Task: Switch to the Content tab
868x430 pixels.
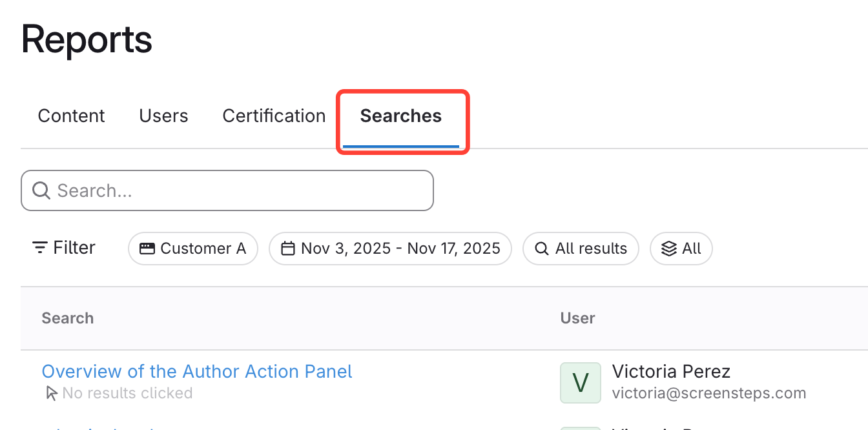Action: (71, 116)
